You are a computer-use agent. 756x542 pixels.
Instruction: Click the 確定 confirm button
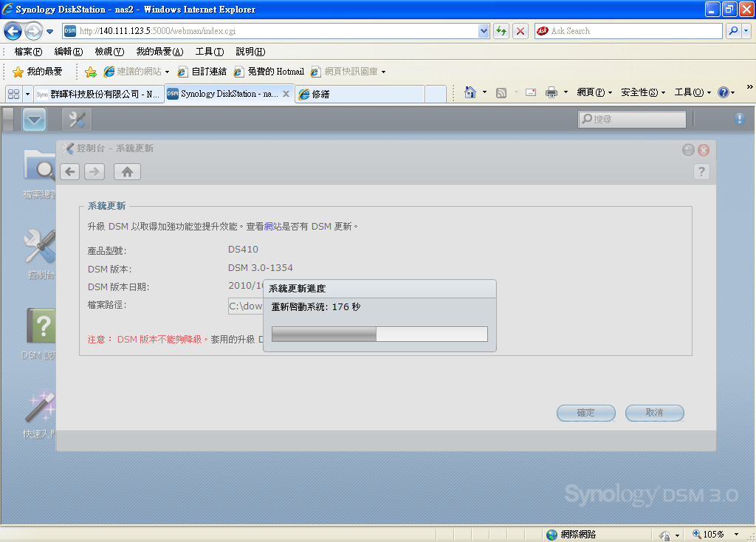585,413
